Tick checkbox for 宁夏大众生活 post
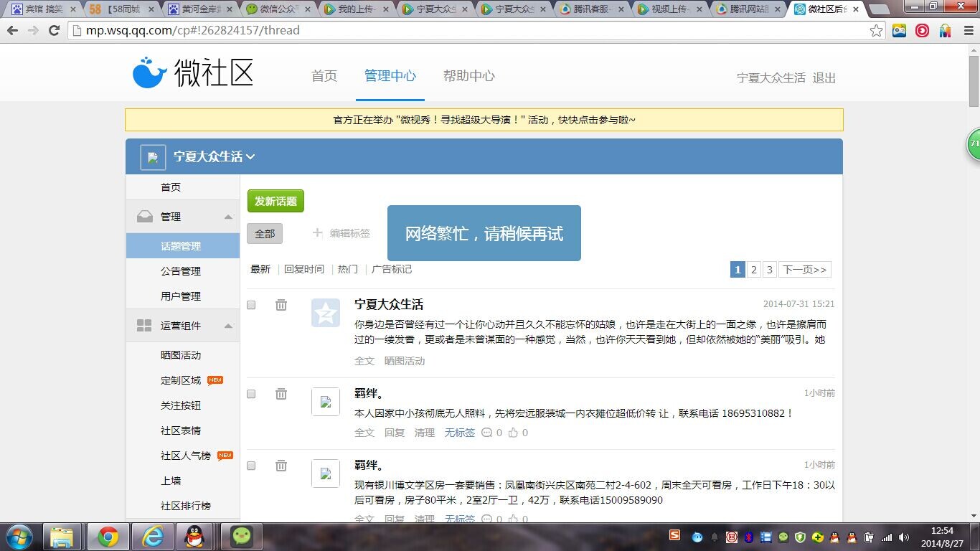This screenshot has height=551, width=980. click(251, 305)
